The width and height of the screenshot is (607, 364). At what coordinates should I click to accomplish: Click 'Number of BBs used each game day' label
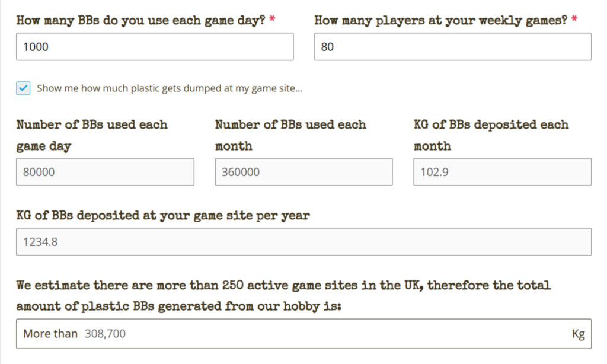pos(92,135)
